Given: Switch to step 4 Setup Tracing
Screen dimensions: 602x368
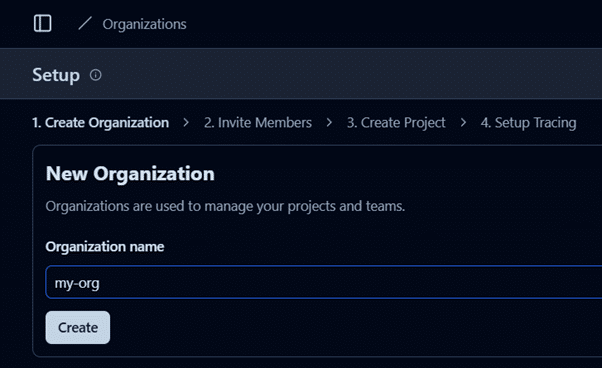Looking at the screenshot, I should 529,123.
